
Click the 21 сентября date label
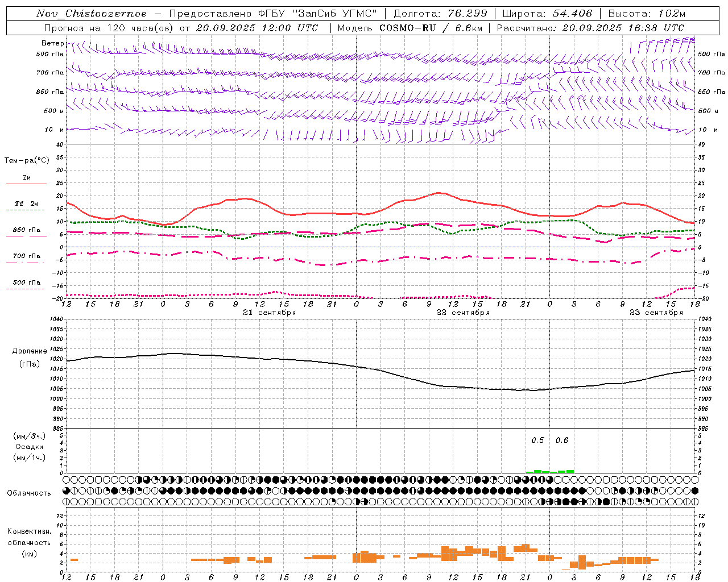[x=270, y=313]
